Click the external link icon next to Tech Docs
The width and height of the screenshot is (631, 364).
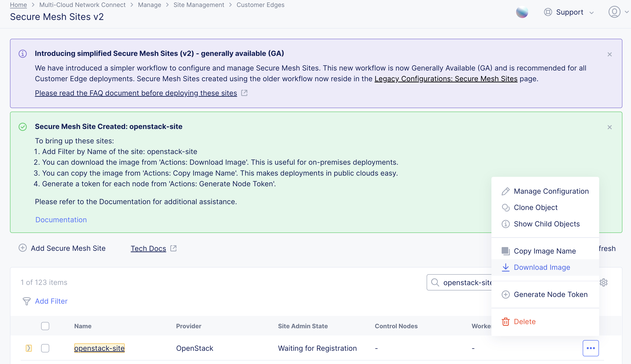click(x=173, y=248)
